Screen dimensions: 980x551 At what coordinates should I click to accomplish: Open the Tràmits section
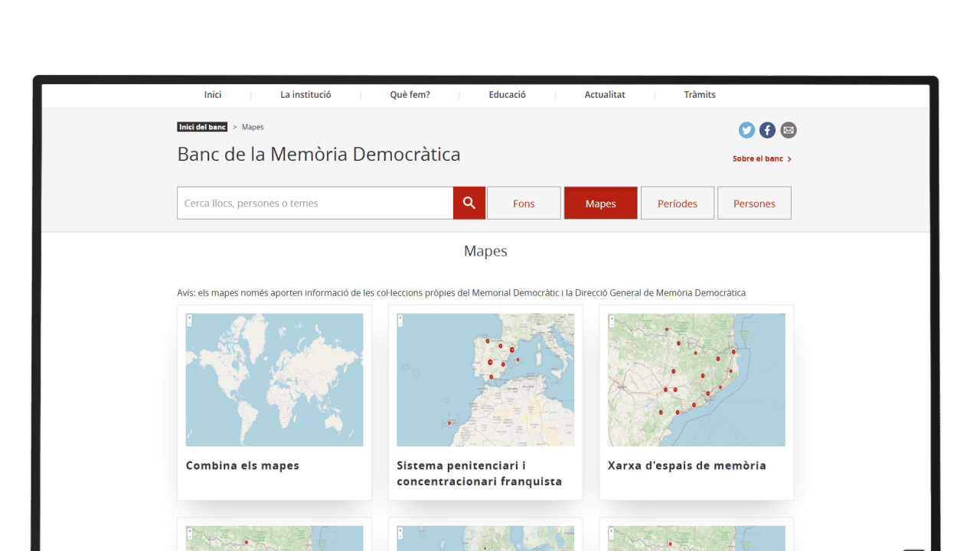pos(700,94)
